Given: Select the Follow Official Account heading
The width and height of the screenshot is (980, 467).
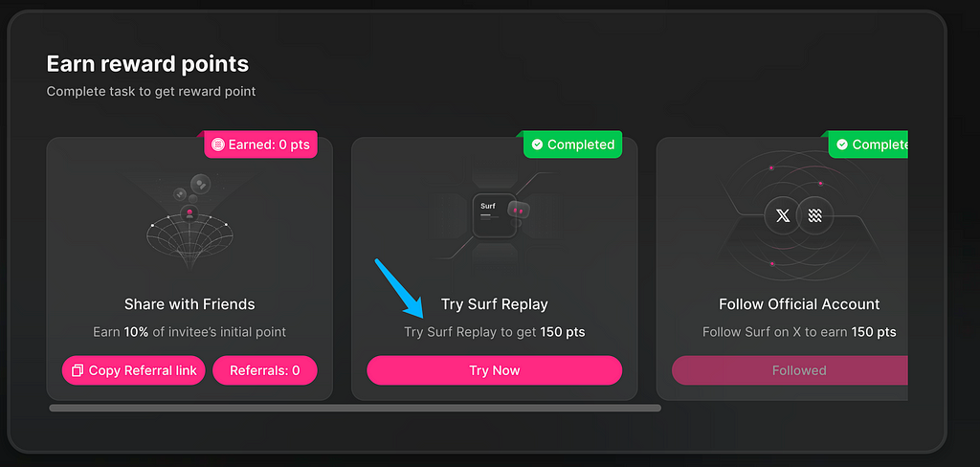Looking at the screenshot, I should [799, 304].
